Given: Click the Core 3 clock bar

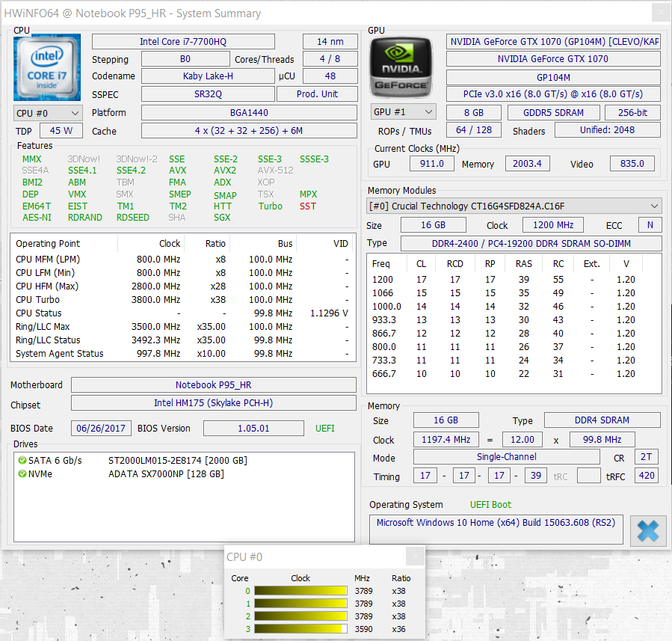Looking at the screenshot, I should (300, 629).
